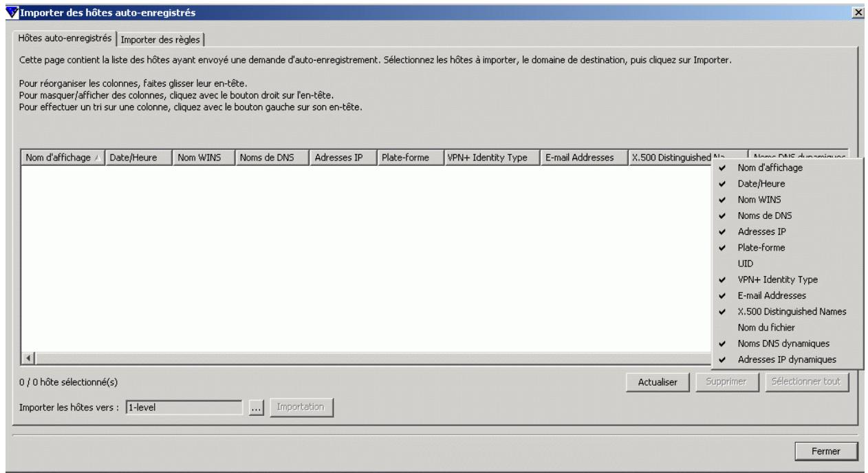Toggle Noms DNS dynamiques in context menu
The image size is (868, 473).
[x=788, y=343]
